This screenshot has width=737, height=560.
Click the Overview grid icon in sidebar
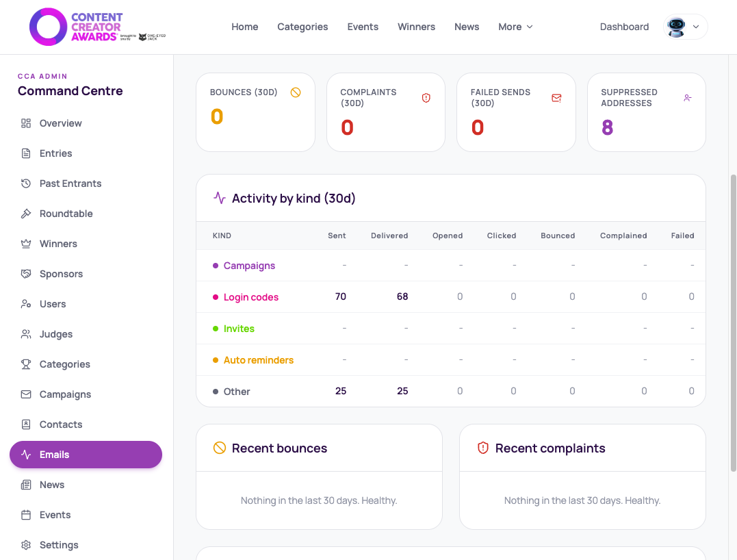click(x=26, y=123)
